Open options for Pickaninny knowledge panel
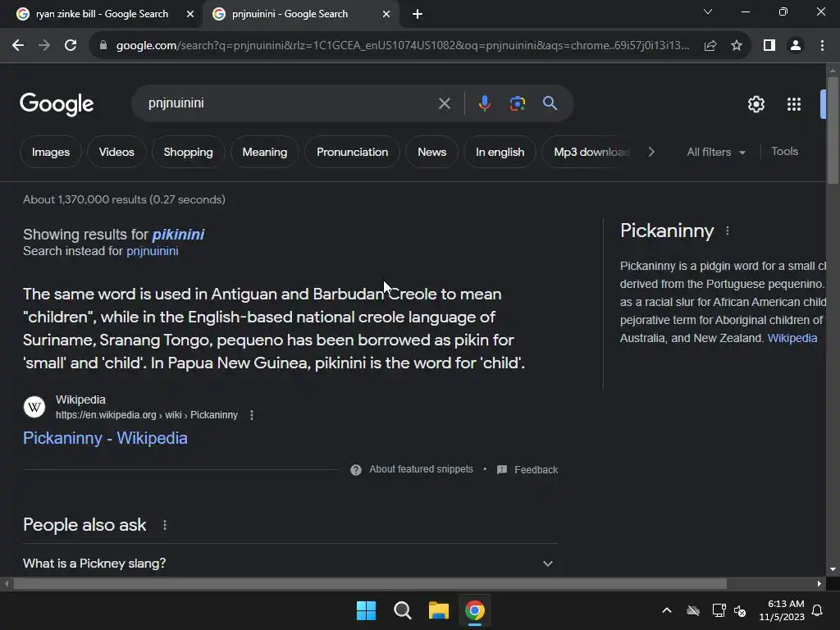This screenshot has height=630, width=840. 727,231
